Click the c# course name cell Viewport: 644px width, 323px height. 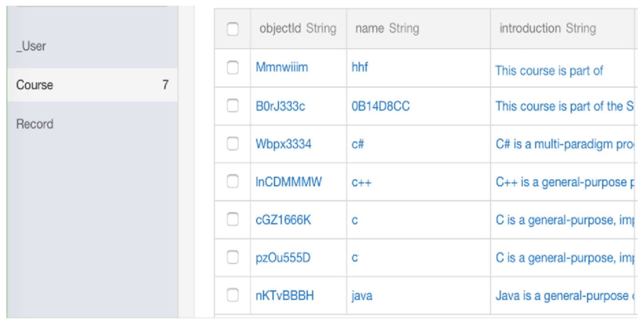[358, 144]
